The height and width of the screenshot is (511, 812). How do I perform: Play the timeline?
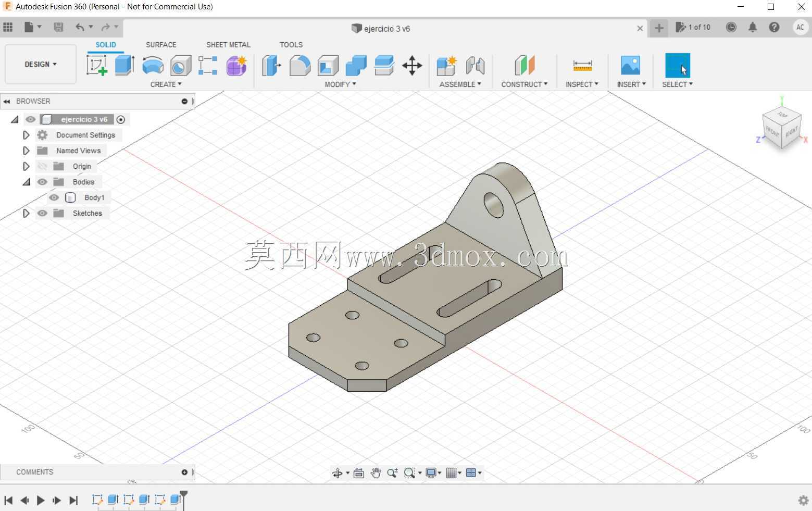(41, 501)
